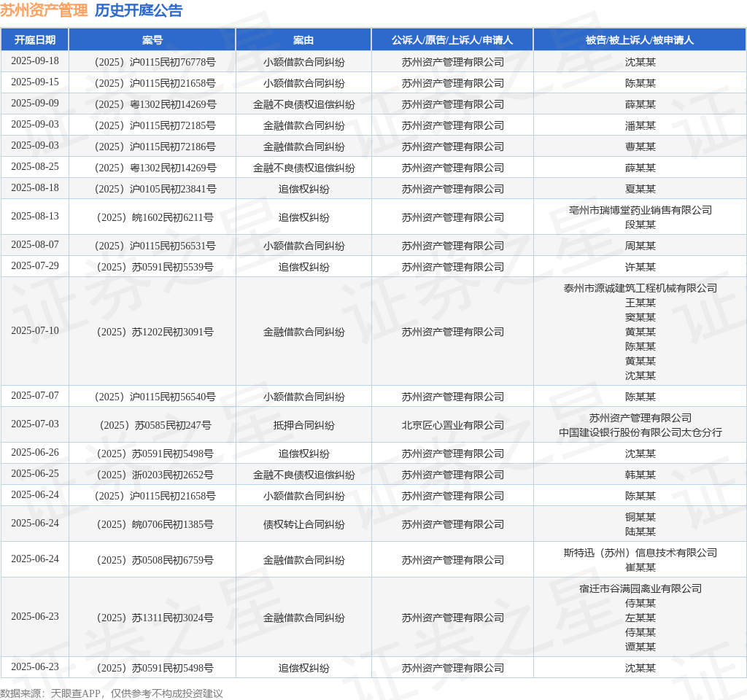747x700 pixels.
Task: Select the date 2025-09-18
Action: pyautogui.click(x=35, y=61)
